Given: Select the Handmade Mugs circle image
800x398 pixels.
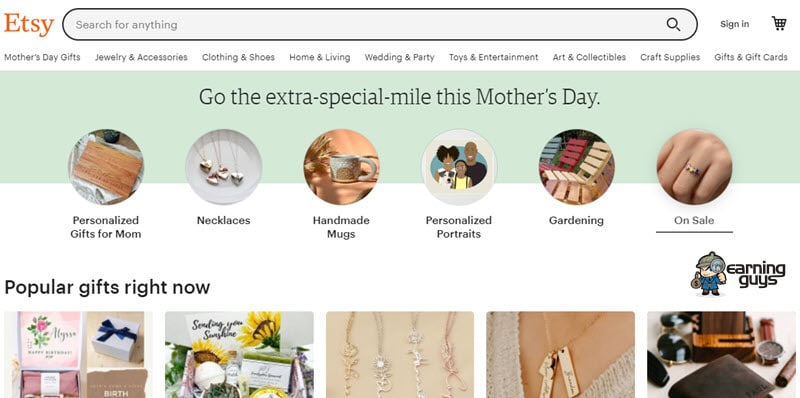Looking at the screenshot, I should pyautogui.click(x=341, y=167).
